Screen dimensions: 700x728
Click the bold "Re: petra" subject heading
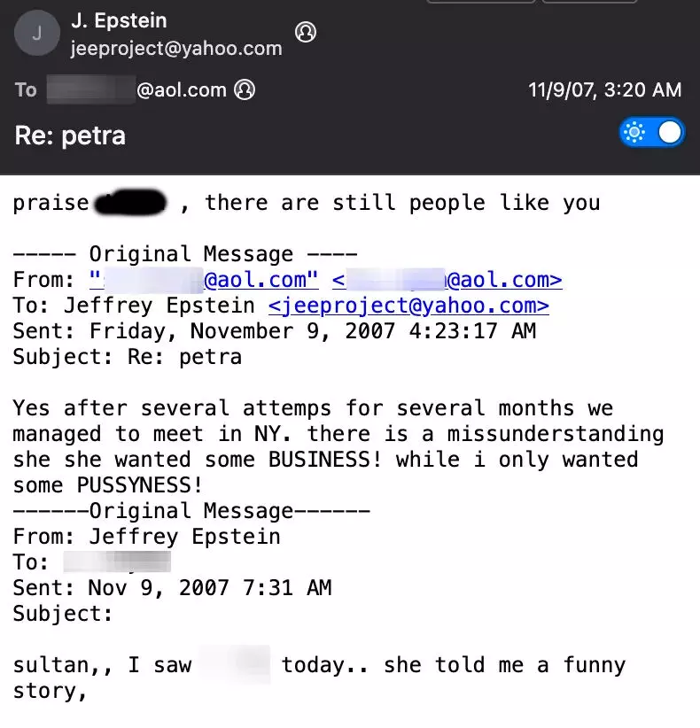click(x=70, y=136)
